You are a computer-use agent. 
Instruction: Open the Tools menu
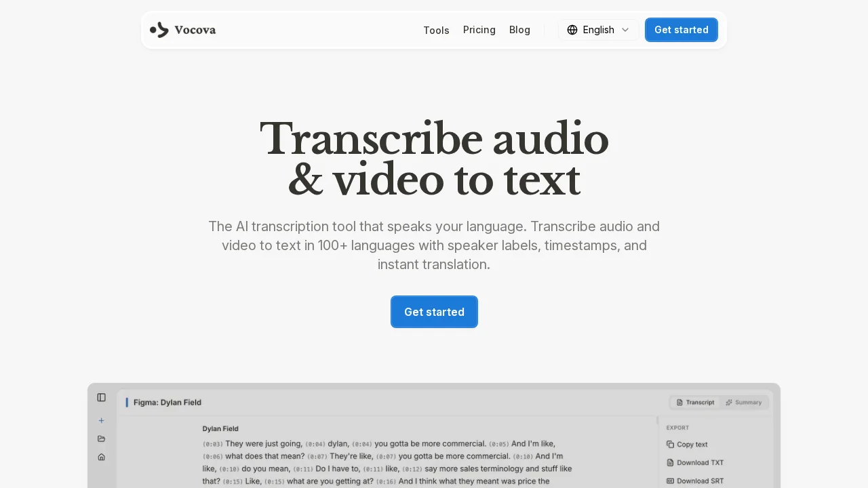[x=436, y=30]
